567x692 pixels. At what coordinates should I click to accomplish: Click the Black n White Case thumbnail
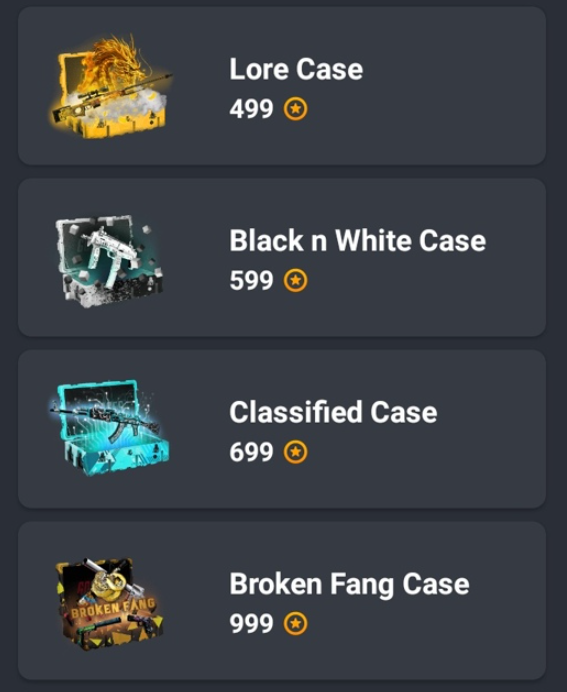pos(109,260)
